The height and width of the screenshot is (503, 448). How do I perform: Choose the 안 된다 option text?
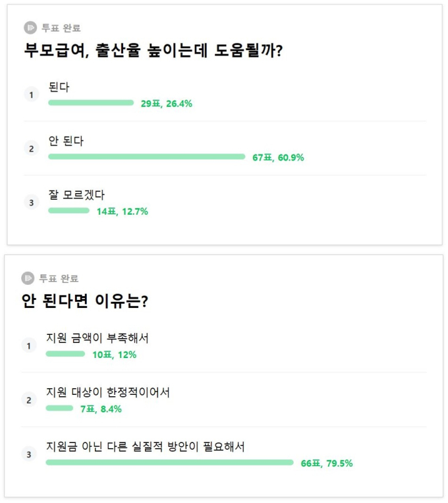coord(66,141)
